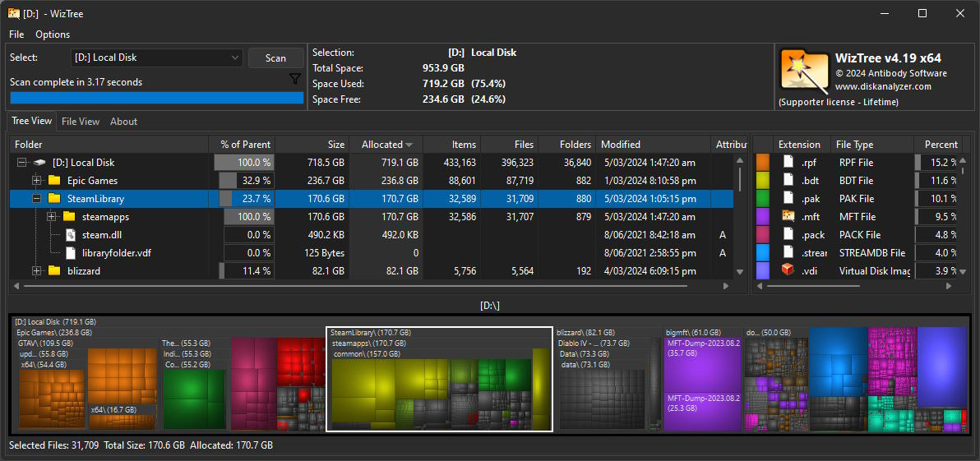This screenshot has width=980, height=461.
Task: Click the orange .rpf color swatch
Action: 762,163
